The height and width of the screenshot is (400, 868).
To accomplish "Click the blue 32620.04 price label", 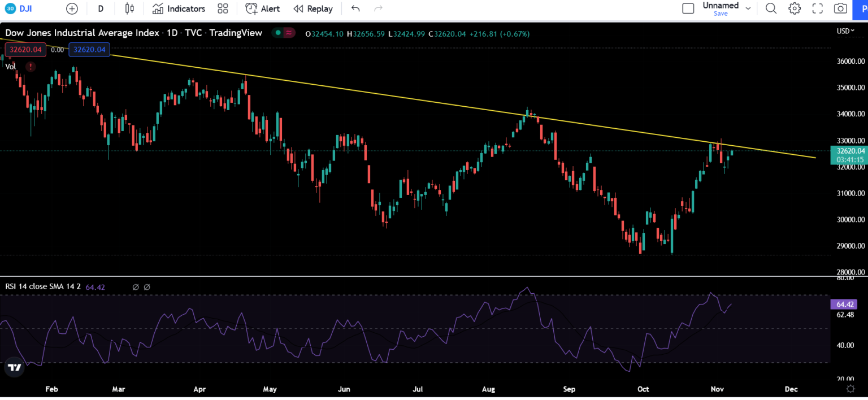I will pos(89,50).
